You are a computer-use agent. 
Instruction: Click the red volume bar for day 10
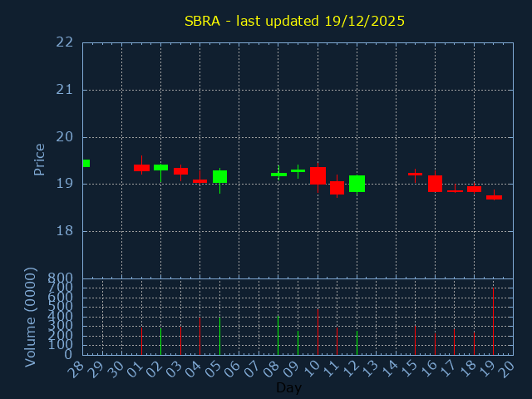point(318,332)
